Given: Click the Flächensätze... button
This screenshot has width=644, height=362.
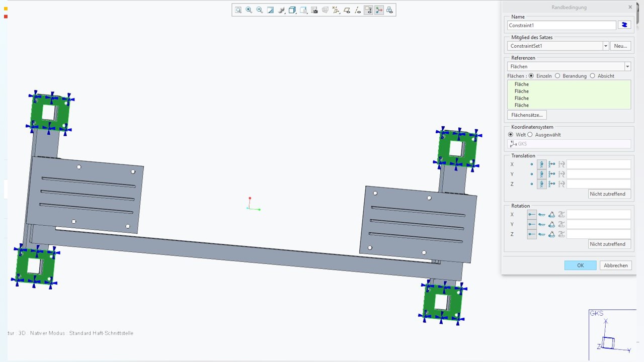Looking at the screenshot, I should (527, 115).
